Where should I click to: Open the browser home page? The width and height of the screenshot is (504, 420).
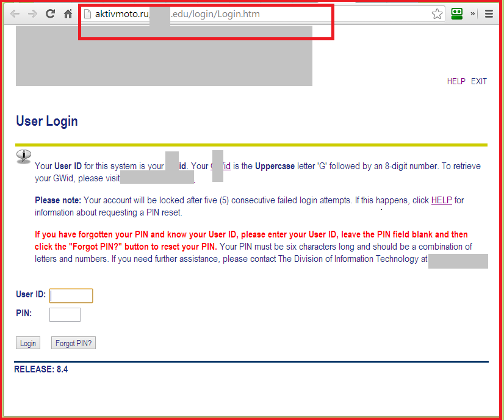(x=67, y=13)
